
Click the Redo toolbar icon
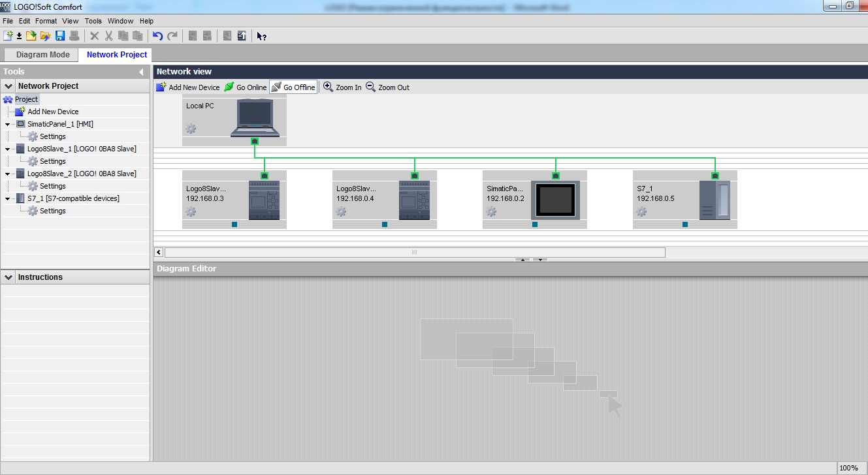pos(172,36)
